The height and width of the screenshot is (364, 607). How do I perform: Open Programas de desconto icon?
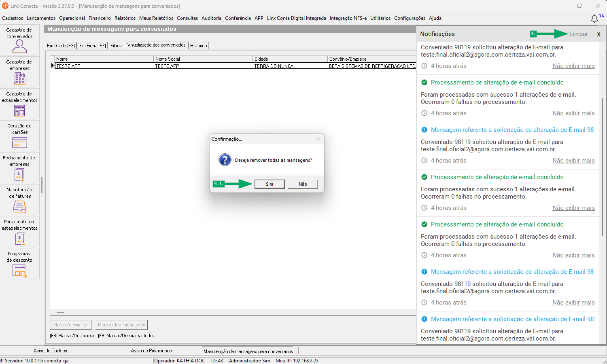point(19,271)
